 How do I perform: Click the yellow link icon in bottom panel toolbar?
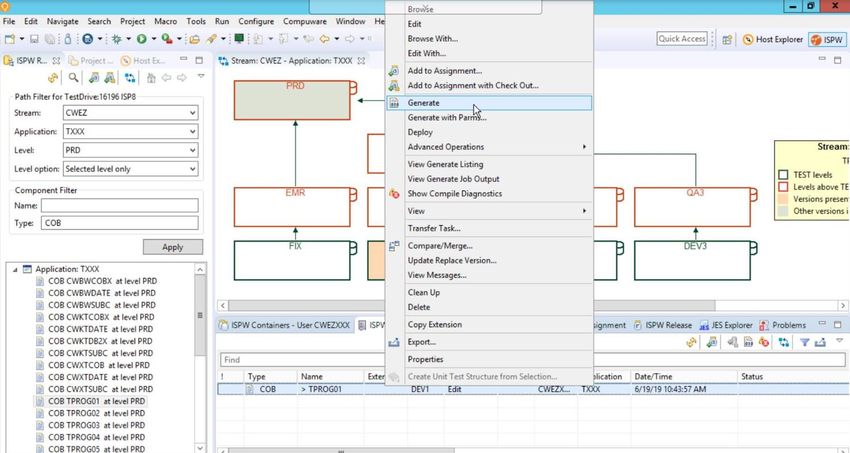691,342
